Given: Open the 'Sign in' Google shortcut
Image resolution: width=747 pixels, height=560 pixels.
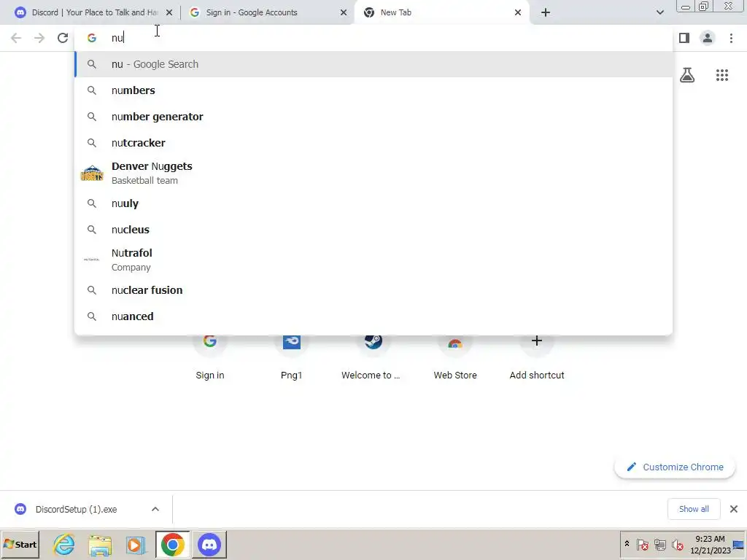Looking at the screenshot, I should tap(209, 357).
